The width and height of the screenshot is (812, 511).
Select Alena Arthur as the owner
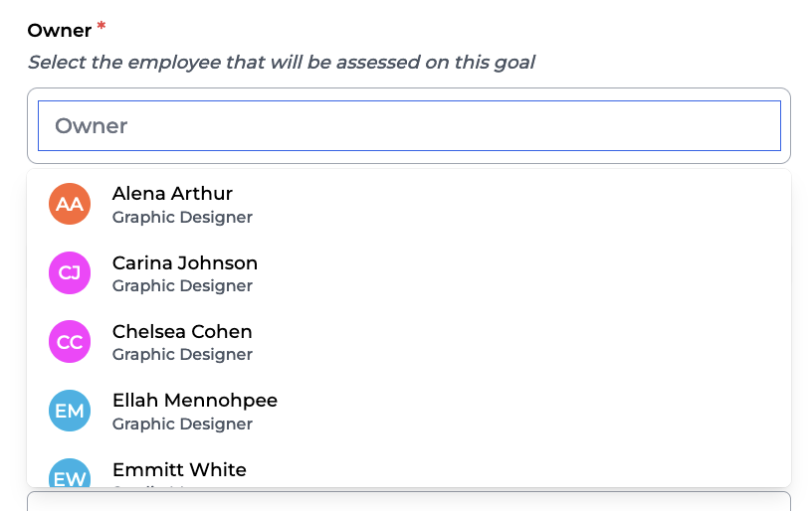pos(172,194)
